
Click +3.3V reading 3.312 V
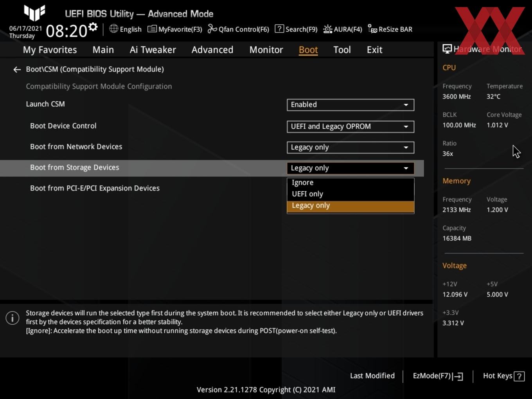(453, 323)
